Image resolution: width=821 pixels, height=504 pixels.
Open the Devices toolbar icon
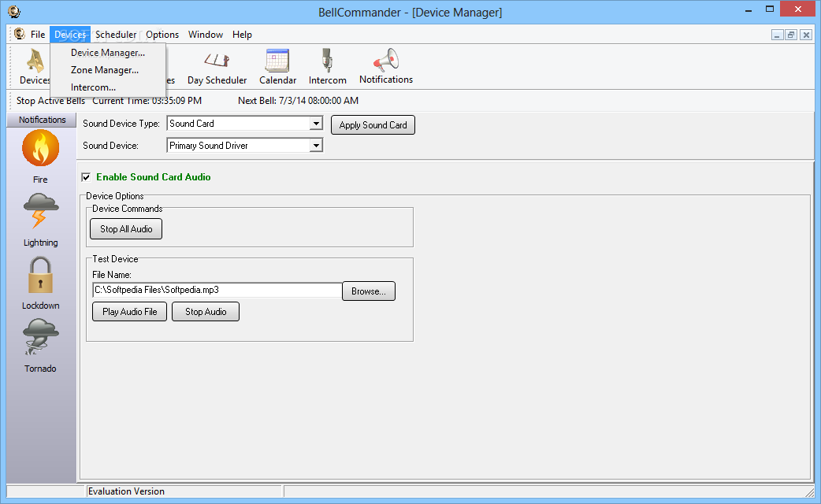tap(35, 66)
